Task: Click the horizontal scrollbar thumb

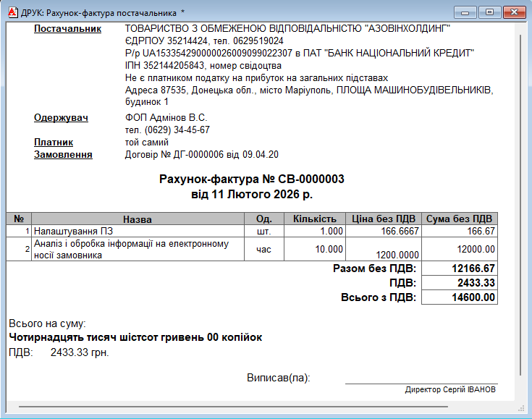Action: pyautogui.click(x=232, y=407)
